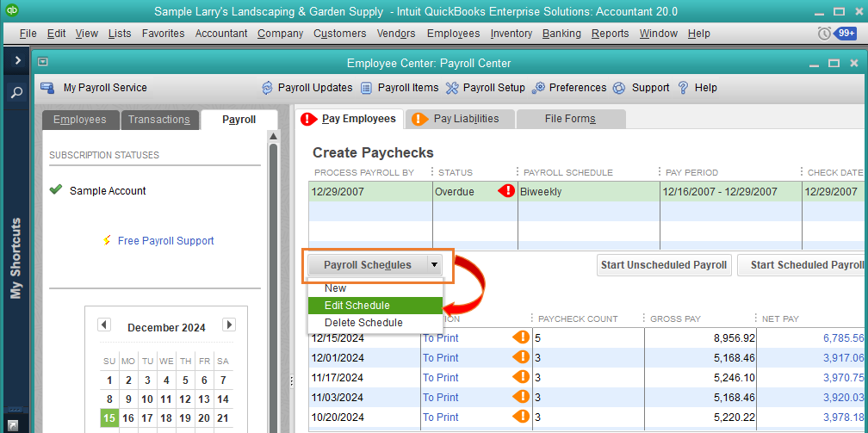
Task: Open the File menu
Action: (x=28, y=34)
